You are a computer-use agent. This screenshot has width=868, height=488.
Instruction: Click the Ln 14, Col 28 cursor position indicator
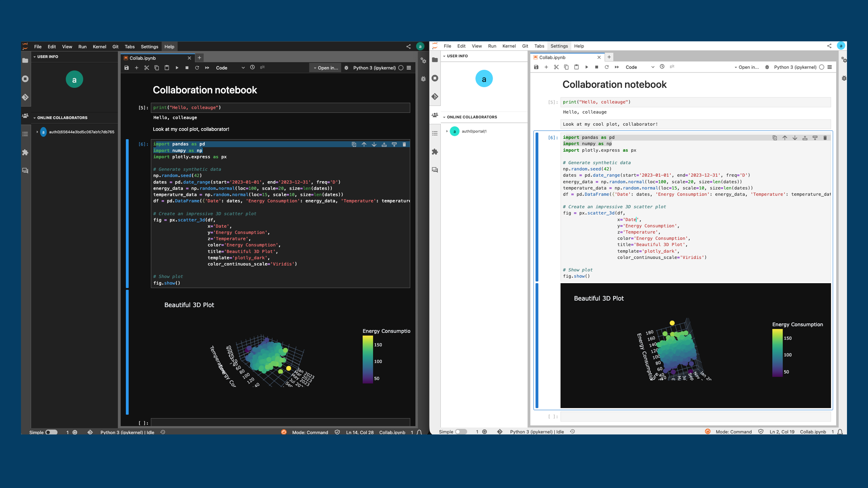pos(359,432)
